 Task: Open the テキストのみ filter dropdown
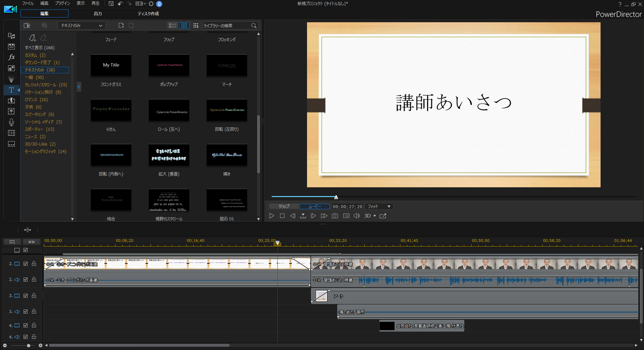[x=82, y=26]
